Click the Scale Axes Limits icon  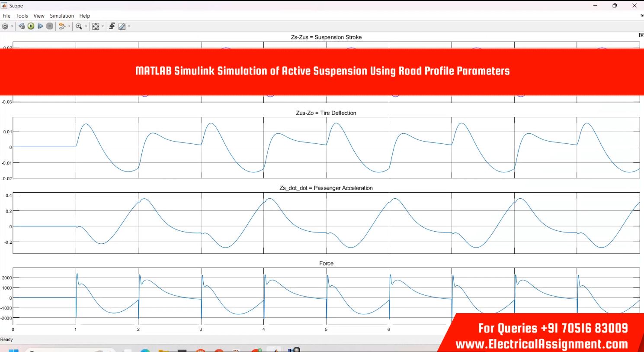(x=96, y=26)
